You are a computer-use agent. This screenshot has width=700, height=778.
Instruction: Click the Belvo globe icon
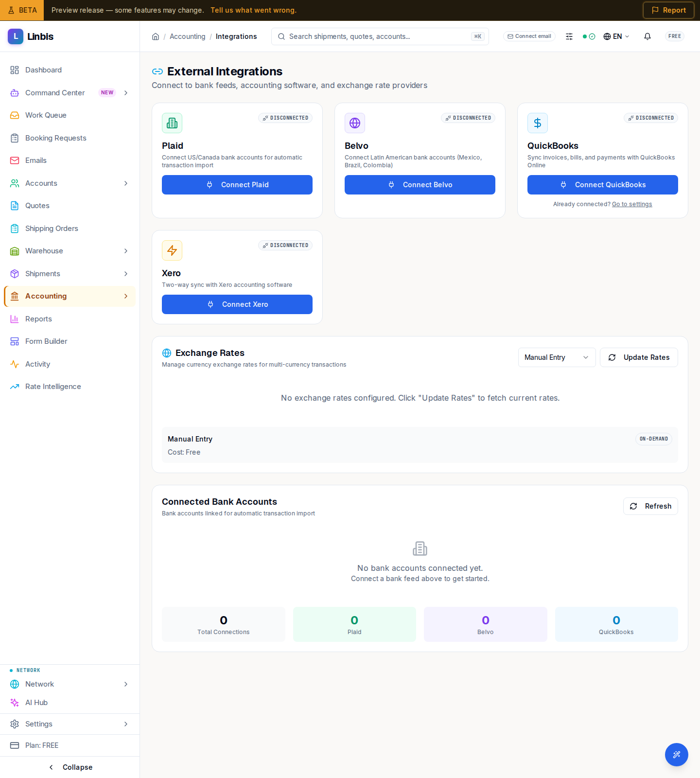tap(355, 123)
